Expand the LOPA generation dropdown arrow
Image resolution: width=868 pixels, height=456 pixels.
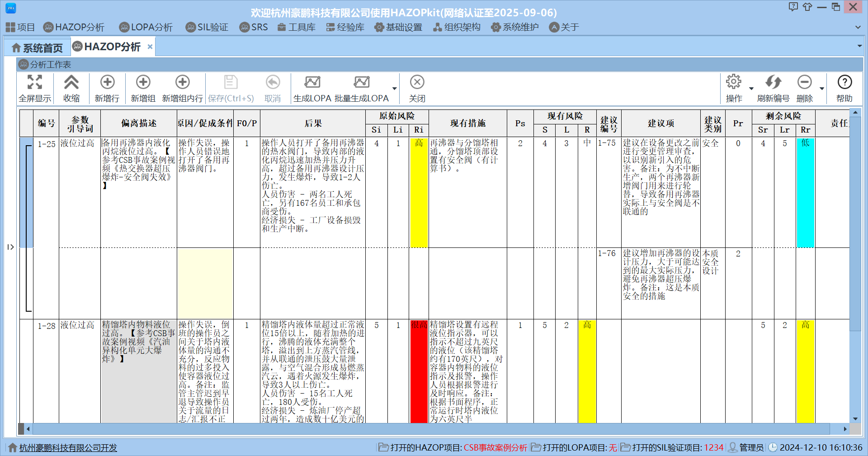[x=395, y=89]
